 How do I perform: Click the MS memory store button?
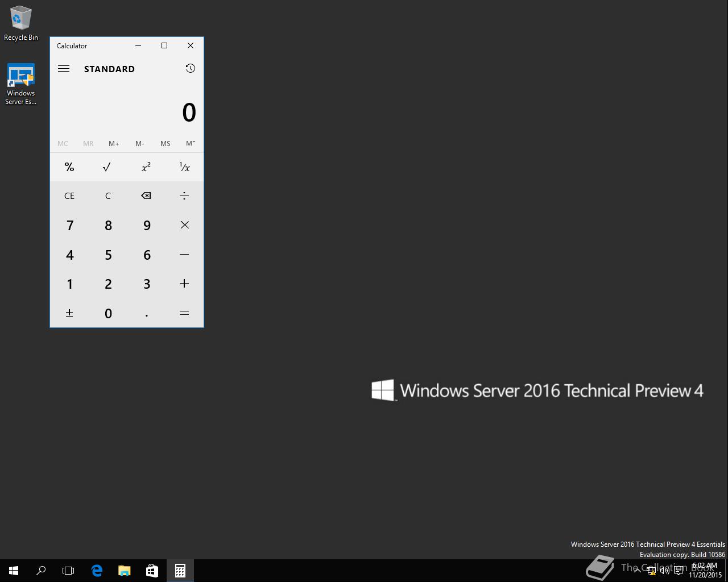[165, 144]
